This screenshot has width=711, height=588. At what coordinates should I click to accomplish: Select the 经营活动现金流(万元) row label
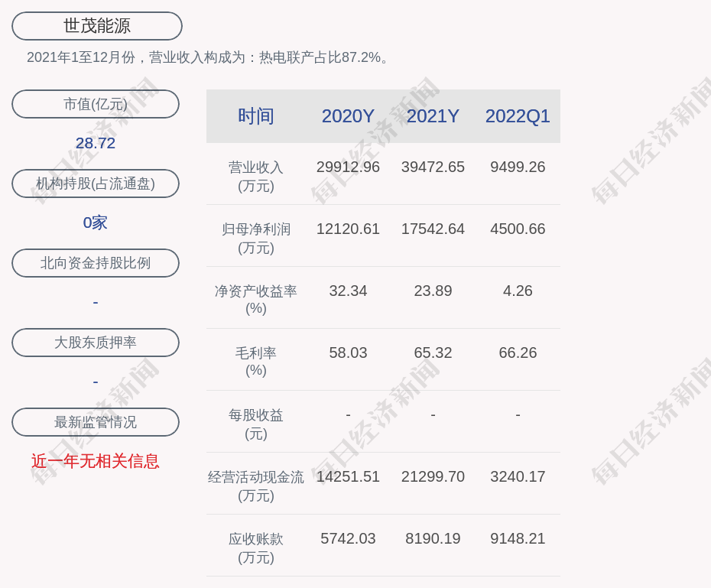pyautogui.click(x=255, y=486)
